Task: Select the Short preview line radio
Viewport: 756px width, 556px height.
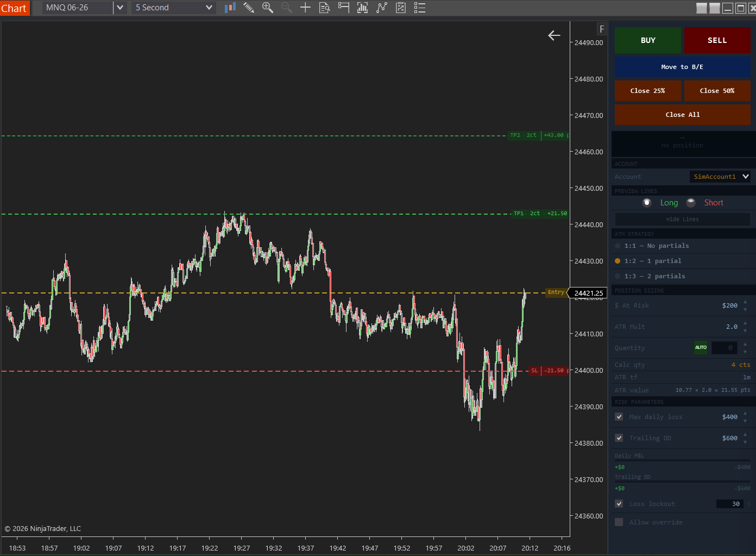Action: pyautogui.click(x=690, y=202)
